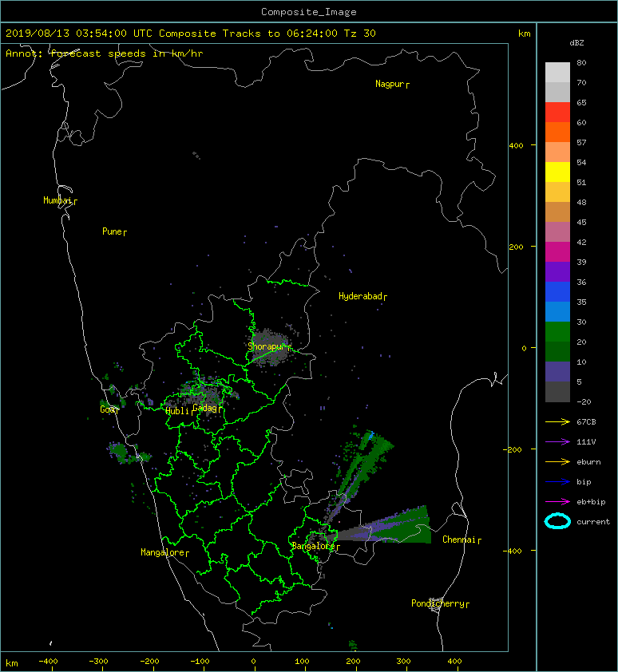618x672 pixels.
Task: Click the gray echo cluster around Shorapur
Action: 270,347
